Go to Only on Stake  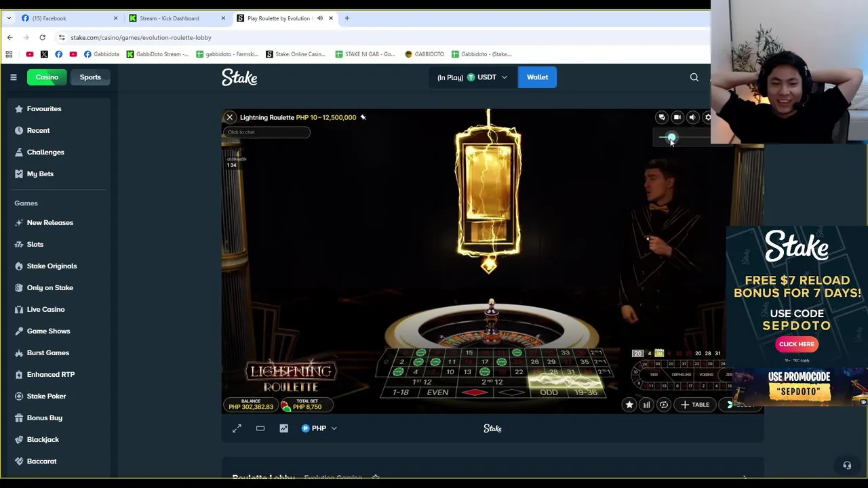point(50,287)
